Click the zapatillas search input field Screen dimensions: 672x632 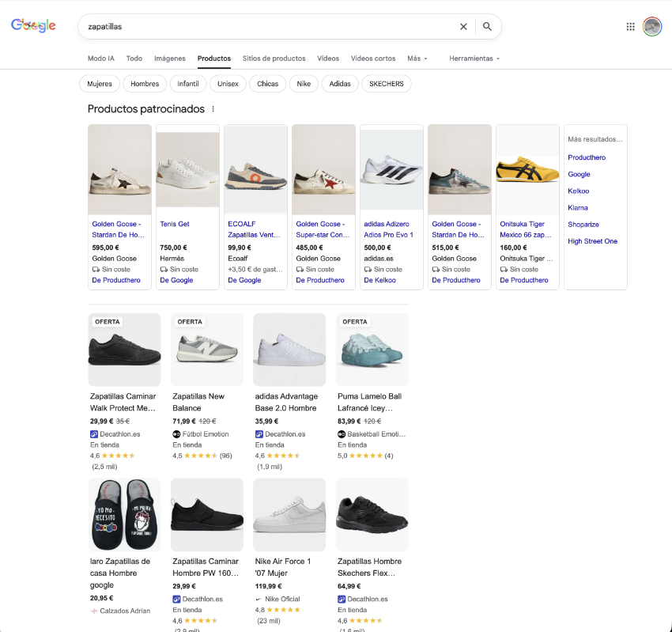coord(269,27)
